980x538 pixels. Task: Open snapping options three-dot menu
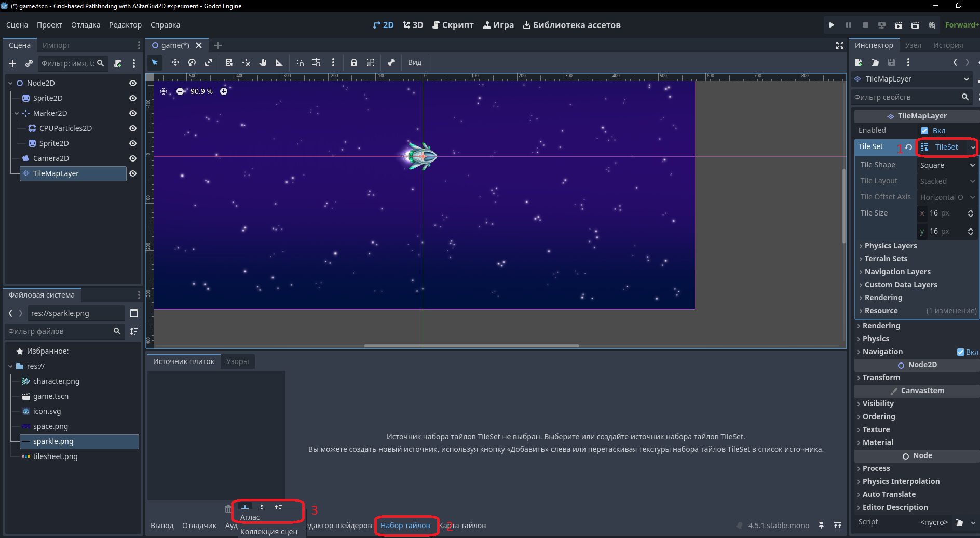pyautogui.click(x=333, y=62)
